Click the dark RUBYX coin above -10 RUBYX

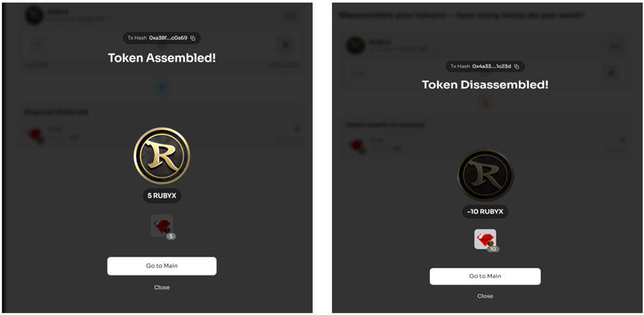(x=485, y=176)
